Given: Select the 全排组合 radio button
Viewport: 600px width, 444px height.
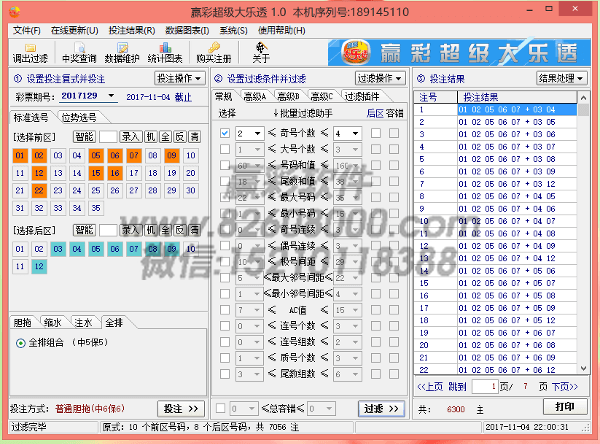Looking at the screenshot, I should 21,343.
